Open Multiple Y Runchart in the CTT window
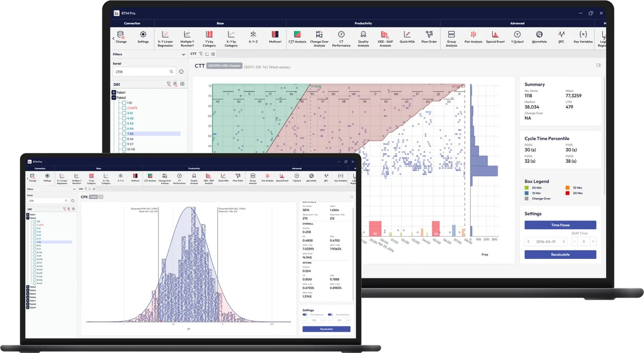 (x=187, y=39)
